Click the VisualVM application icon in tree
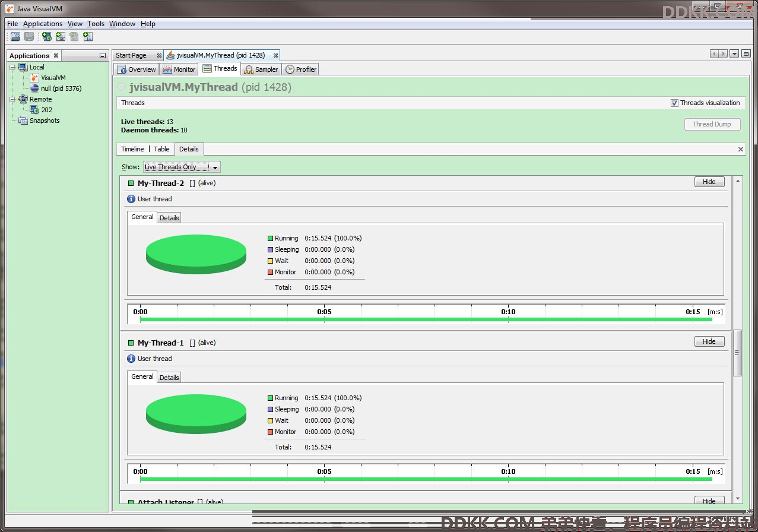Image resolution: width=758 pixels, height=532 pixels. pyautogui.click(x=34, y=78)
